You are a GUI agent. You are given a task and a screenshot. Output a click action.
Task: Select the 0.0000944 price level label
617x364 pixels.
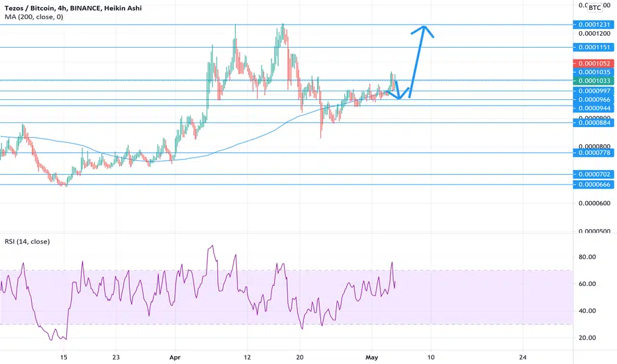pos(593,109)
